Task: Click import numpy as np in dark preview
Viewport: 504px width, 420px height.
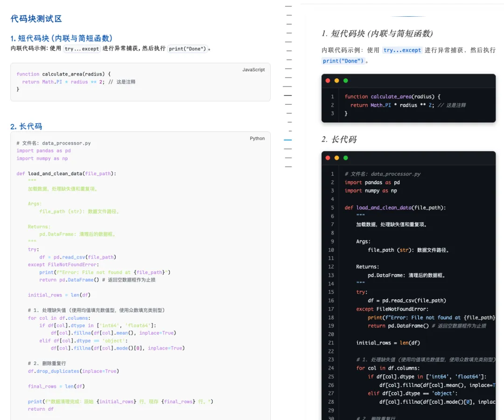Action: point(371,191)
